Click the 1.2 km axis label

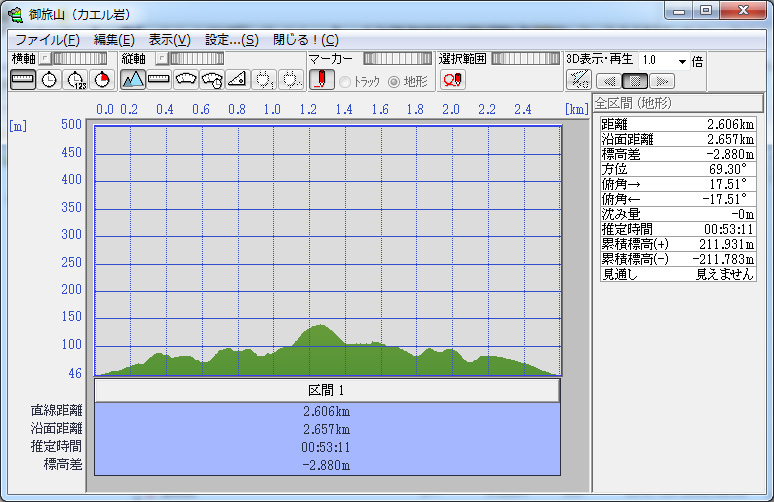tap(308, 109)
